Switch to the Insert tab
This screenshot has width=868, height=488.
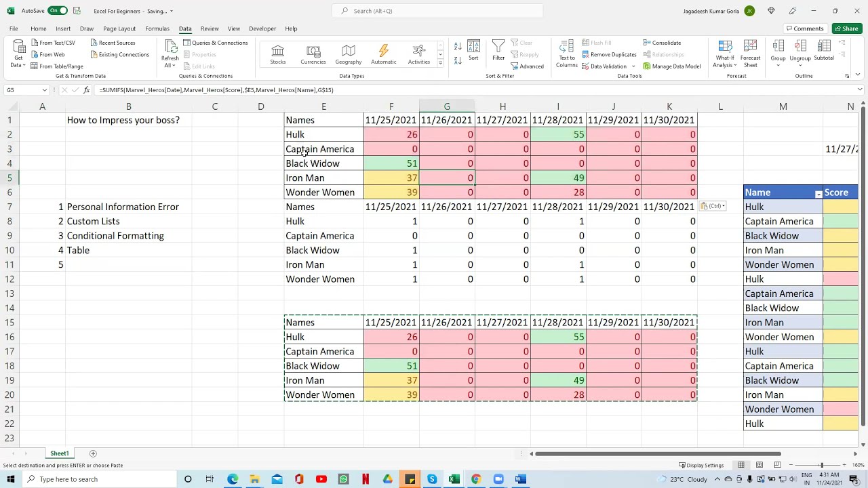(63, 28)
